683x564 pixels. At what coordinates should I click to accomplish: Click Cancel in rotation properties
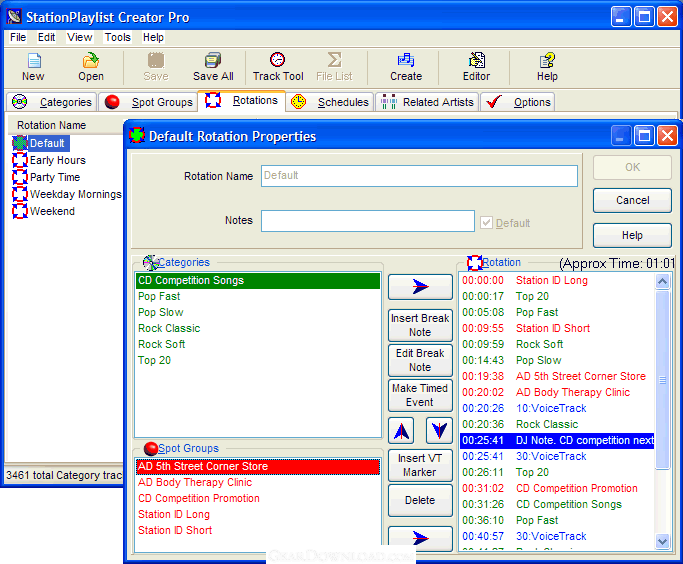point(632,200)
